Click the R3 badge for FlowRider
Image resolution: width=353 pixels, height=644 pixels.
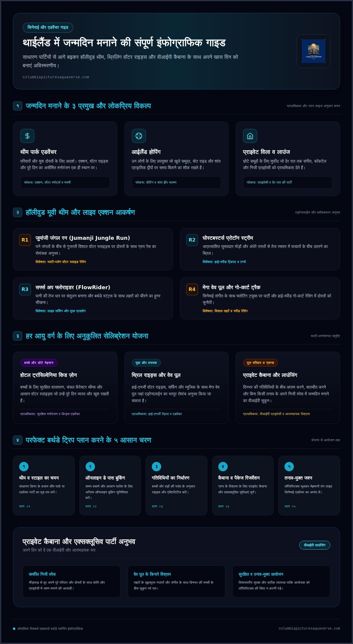click(25, 289)
